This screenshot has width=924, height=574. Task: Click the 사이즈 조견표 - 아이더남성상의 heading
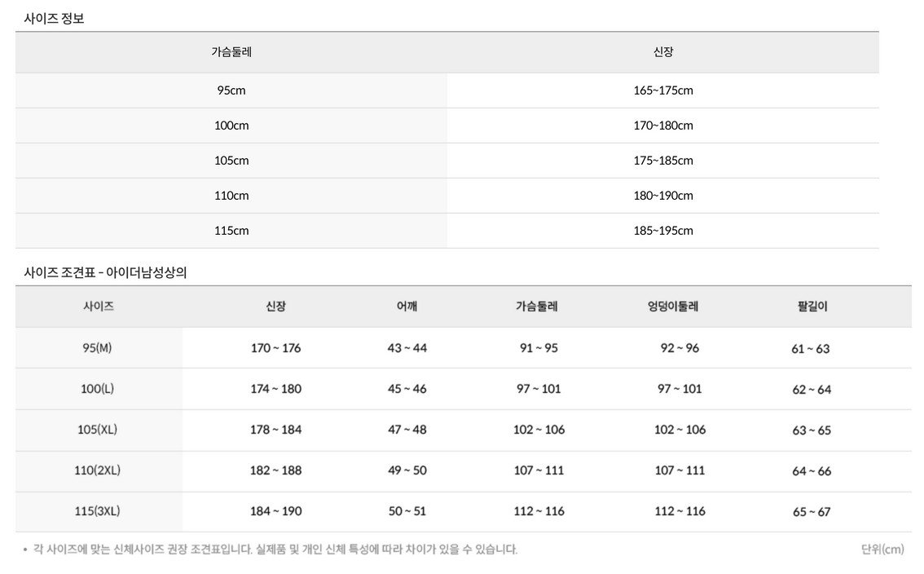tap(105, 272)
